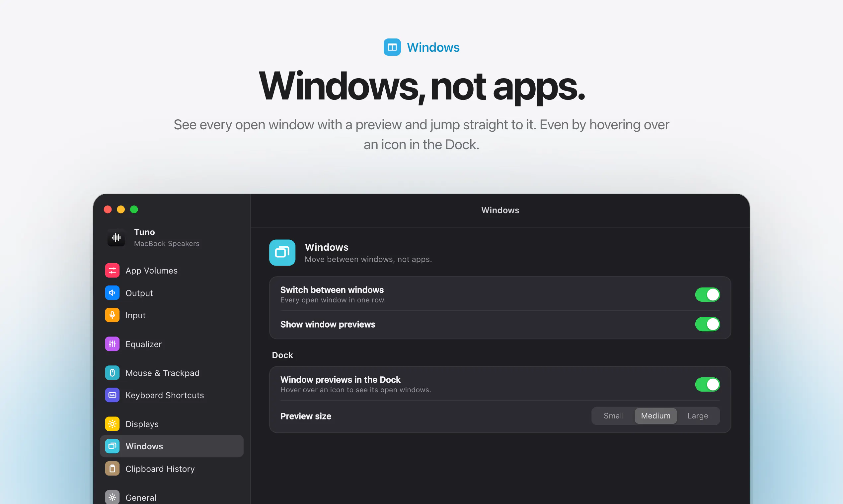Click MacBook Speakers device label
The height and width of the screenshot is (504, 843).
click(167, 243)
